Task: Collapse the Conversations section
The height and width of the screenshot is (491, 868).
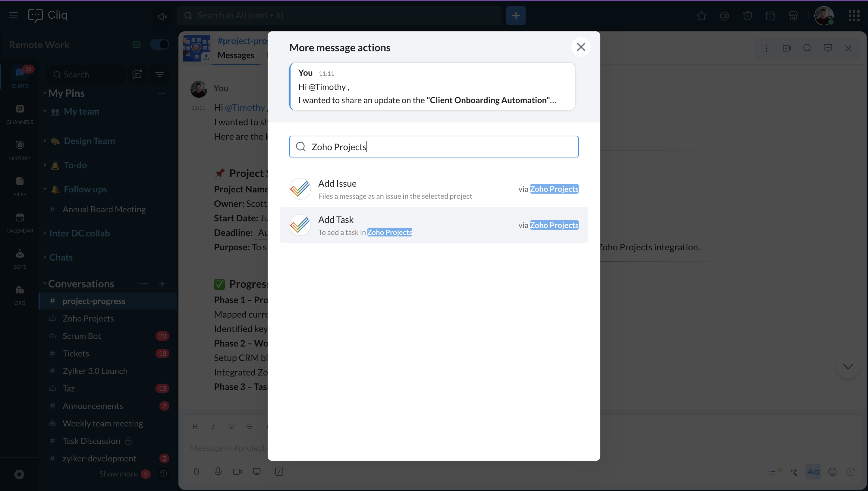Action: [x=45, y=284]
